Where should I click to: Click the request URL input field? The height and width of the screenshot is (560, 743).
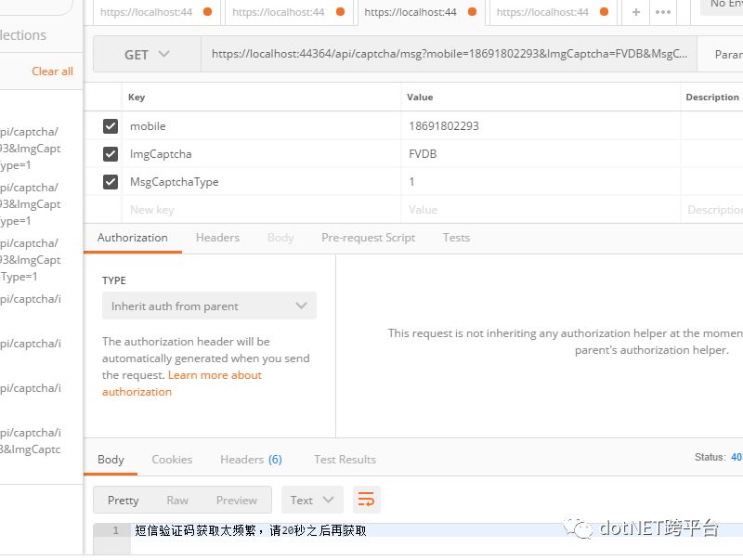[x=449, y=54]
